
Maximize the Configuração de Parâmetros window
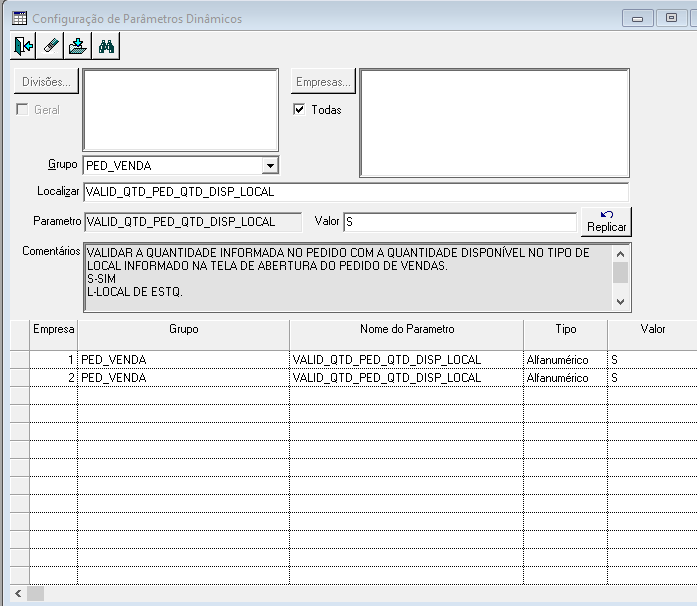[x=671, y=18]
